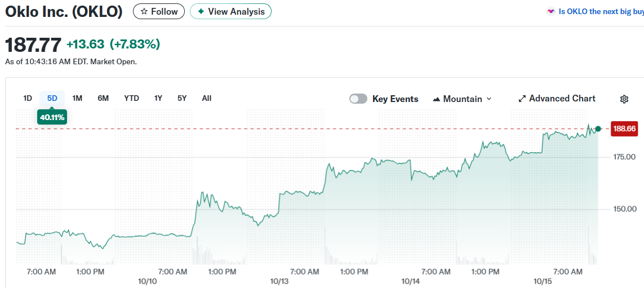Select the 1D time range tab
The width and height of the screenshot is (644, 288).
tap(28, 98)
